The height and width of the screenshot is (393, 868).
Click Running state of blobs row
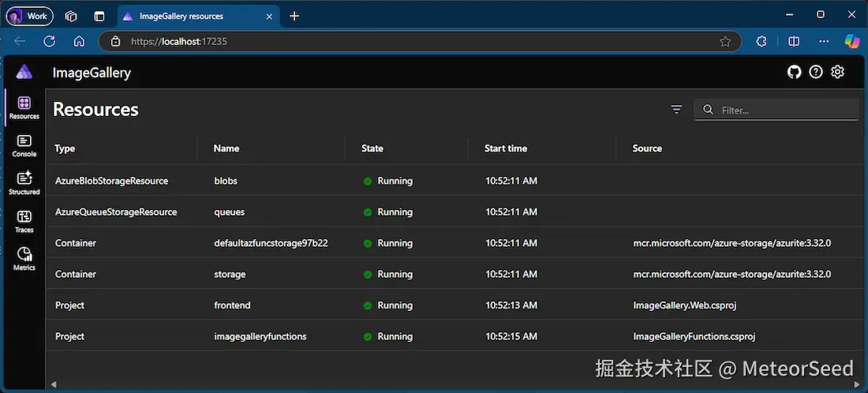388,181
